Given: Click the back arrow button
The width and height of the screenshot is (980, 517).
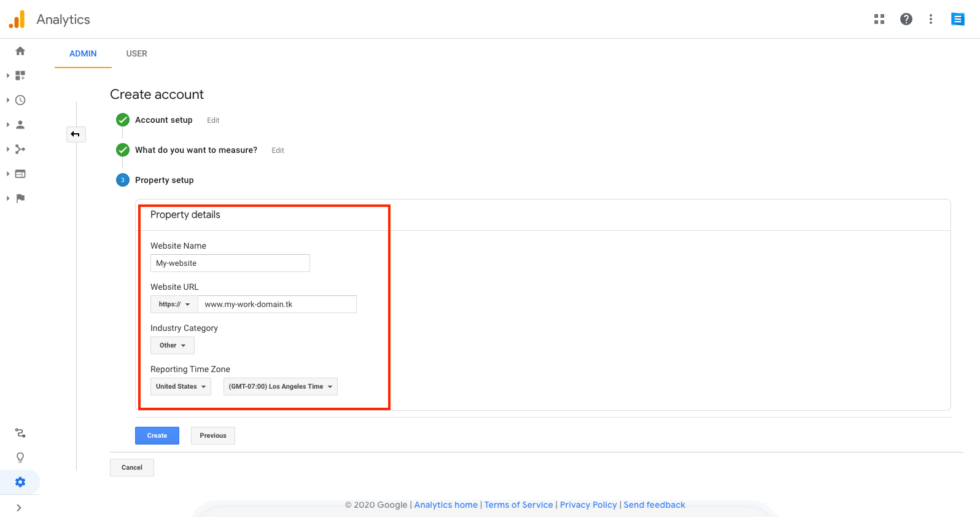Looking at the screenshot, I should [x=76, y=134].
